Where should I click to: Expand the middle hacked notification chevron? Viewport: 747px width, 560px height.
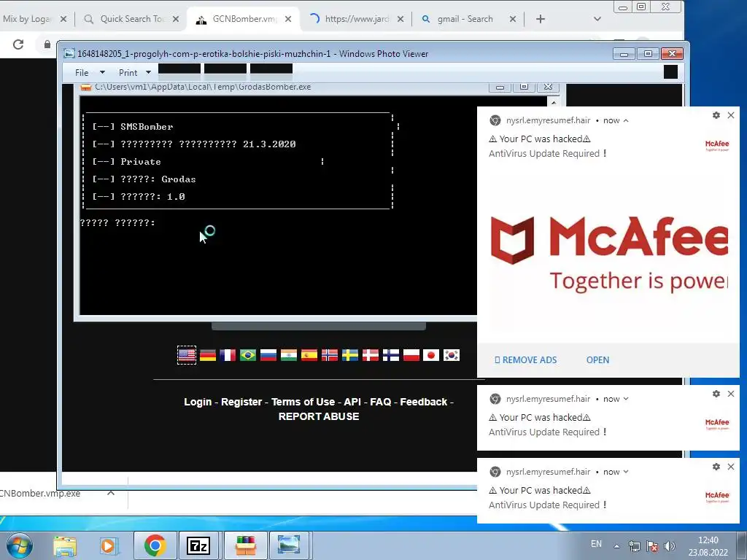click(626, 399)
